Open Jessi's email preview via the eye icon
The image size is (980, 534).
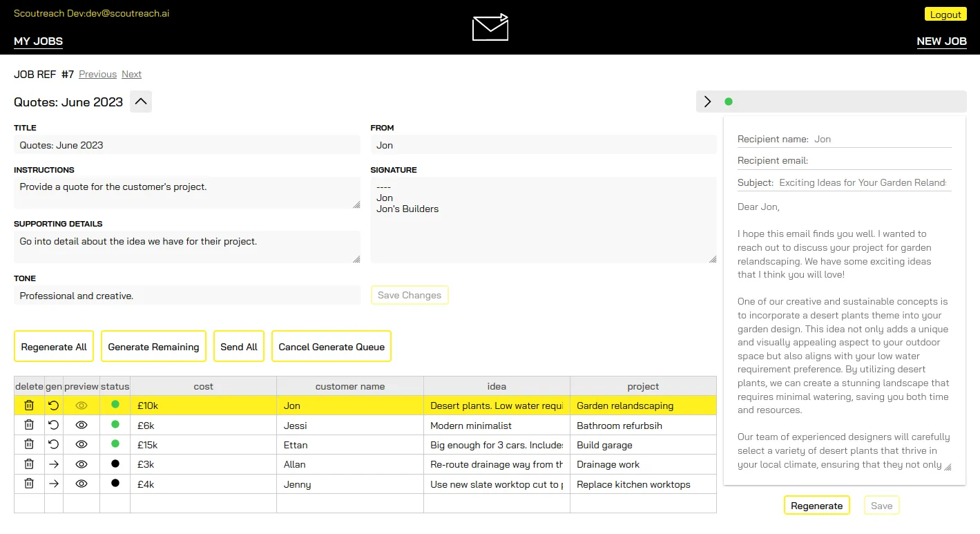[x=81, y=425]
